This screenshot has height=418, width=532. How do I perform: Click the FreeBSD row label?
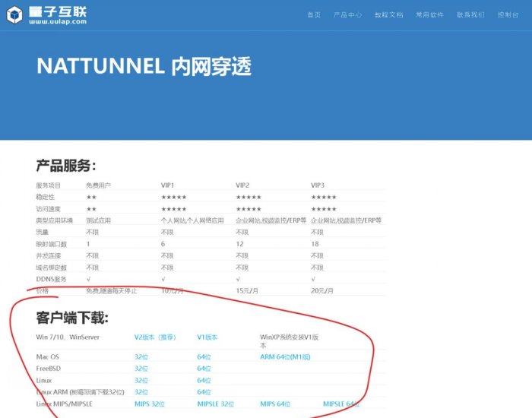click(48, 369)
